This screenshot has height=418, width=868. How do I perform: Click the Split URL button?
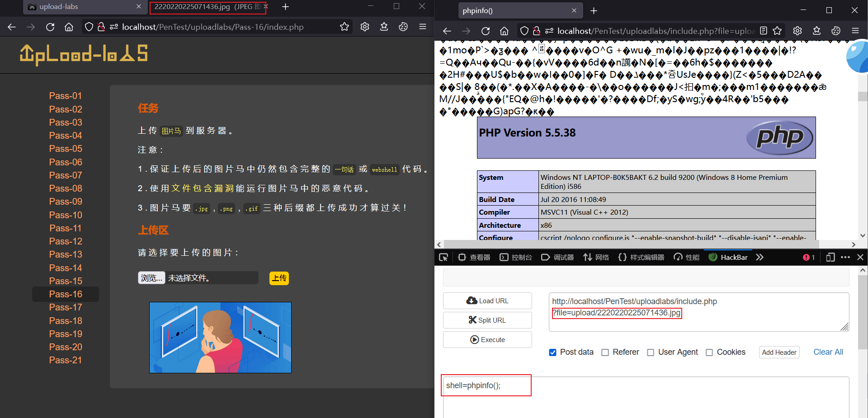(487, 320)
